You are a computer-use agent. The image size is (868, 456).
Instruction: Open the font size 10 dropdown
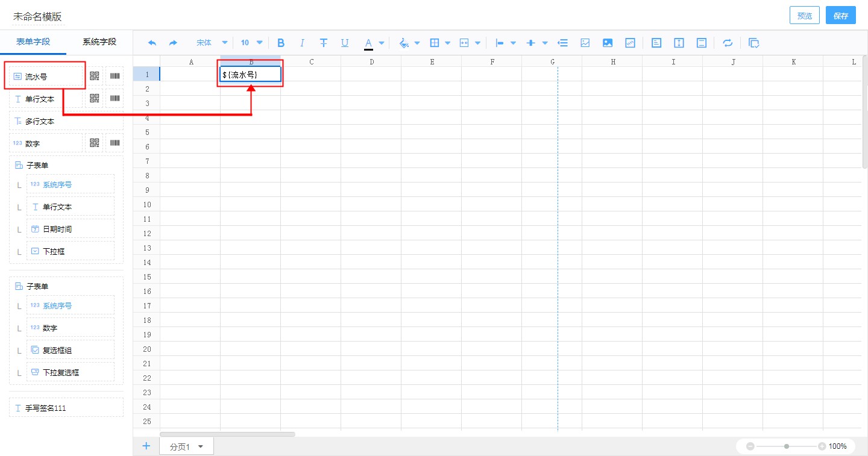[251, 43]
